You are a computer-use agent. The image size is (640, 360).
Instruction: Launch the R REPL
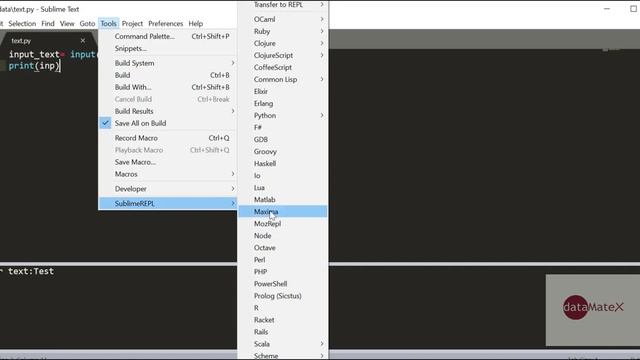pos(283,308)
